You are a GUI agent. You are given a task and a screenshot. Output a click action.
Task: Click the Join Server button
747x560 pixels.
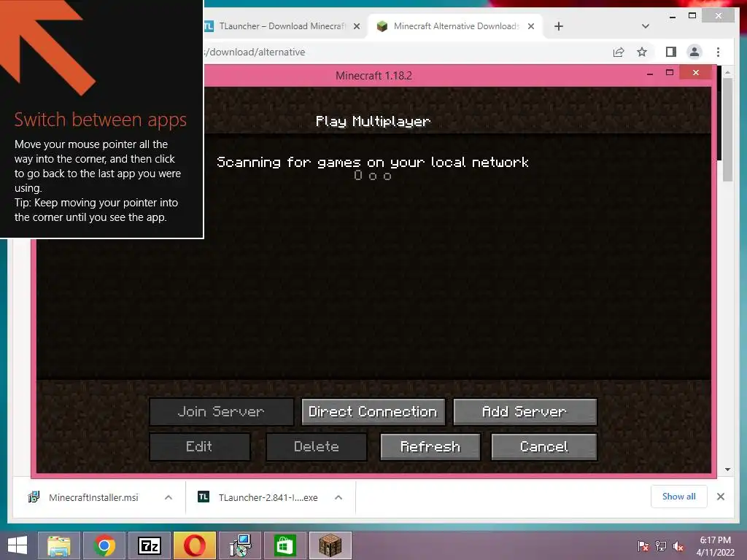[222, 412]
